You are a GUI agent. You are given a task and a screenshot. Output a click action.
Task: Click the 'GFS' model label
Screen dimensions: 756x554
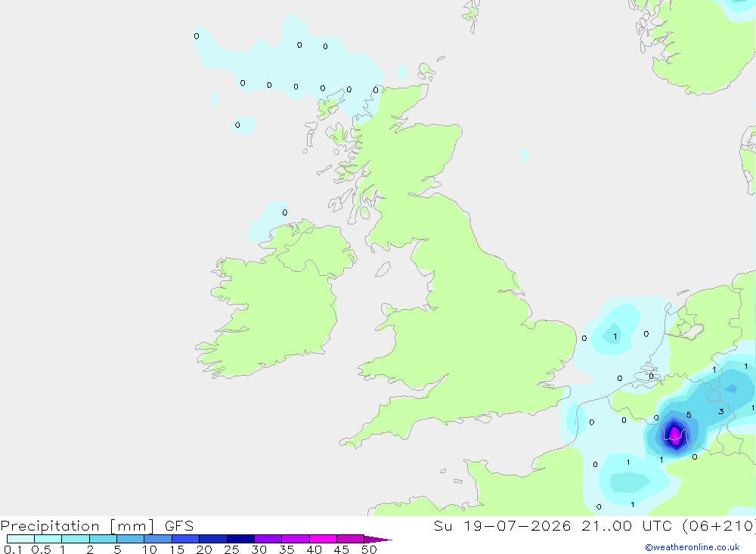179,525
